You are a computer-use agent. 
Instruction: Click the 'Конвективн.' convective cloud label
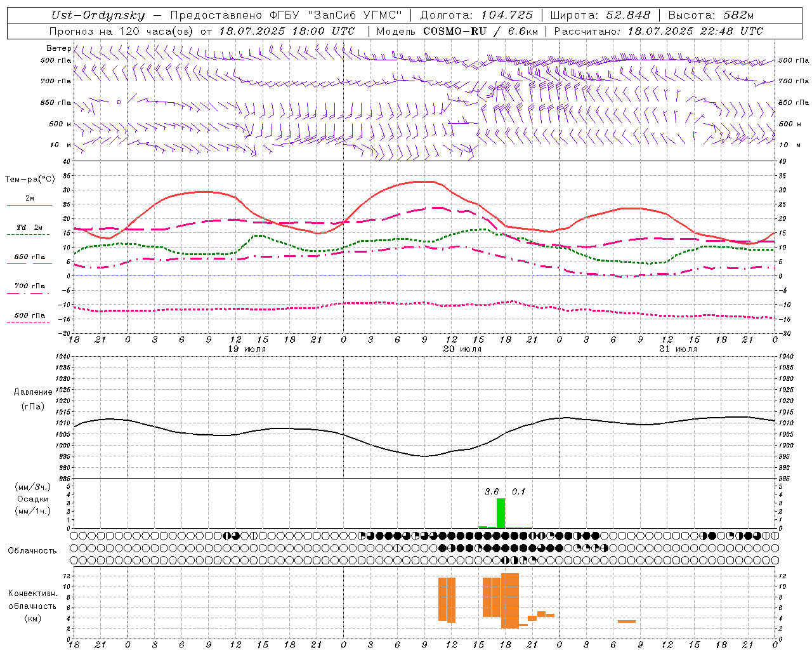click(x=32, y=594)
